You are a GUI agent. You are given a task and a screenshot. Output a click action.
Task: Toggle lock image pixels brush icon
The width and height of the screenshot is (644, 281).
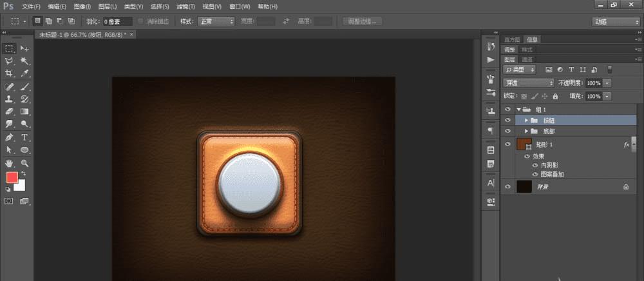click(x=535, y=96)
